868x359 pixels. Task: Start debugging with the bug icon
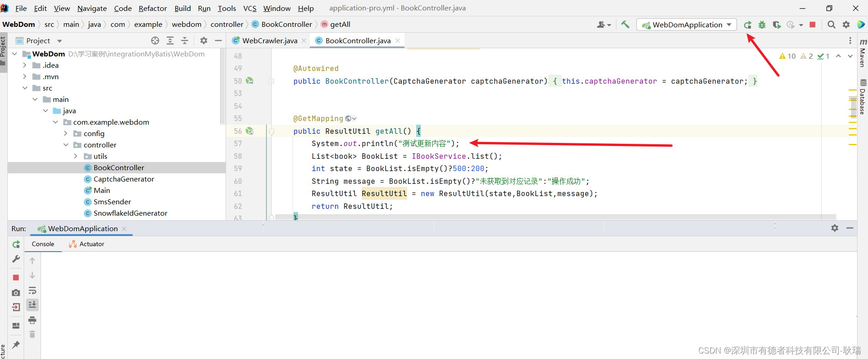762,25
